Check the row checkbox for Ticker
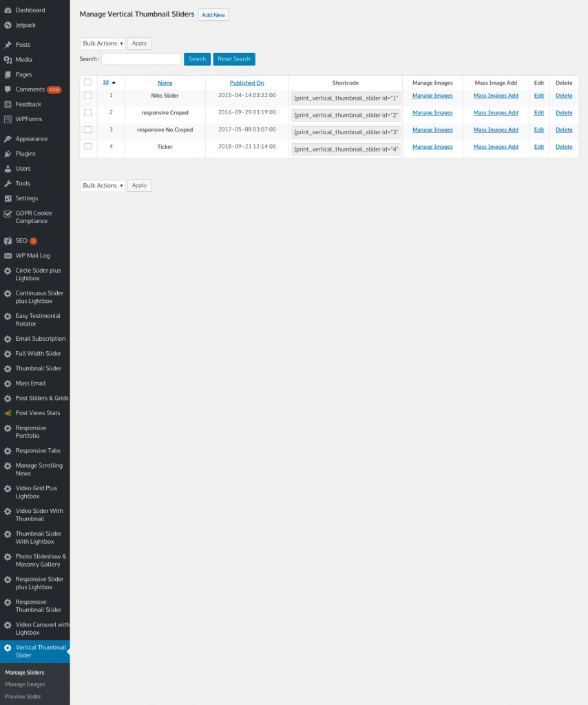This screenshot has height=705, width=588. click(87, 147)
